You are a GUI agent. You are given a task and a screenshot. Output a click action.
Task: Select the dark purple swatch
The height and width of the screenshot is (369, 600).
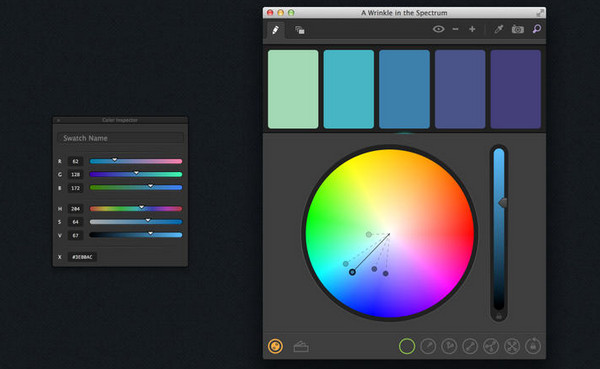[516, 89]
